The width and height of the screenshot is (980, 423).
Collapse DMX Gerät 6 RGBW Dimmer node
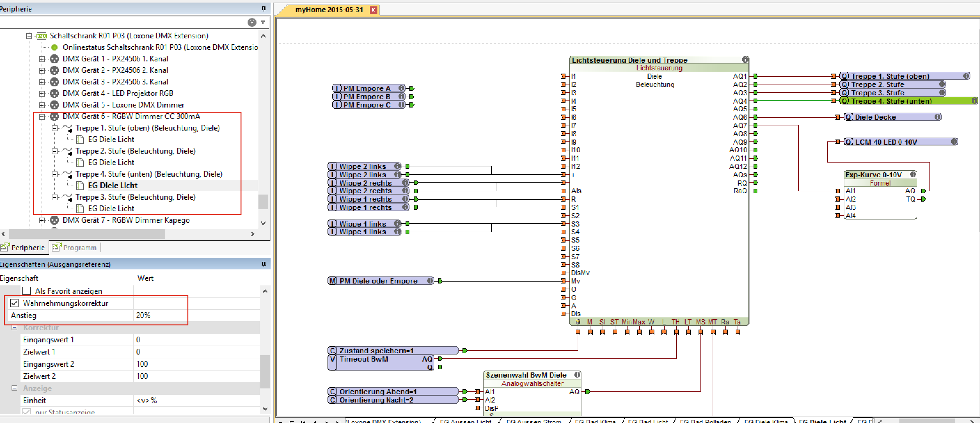click(42, 116)
